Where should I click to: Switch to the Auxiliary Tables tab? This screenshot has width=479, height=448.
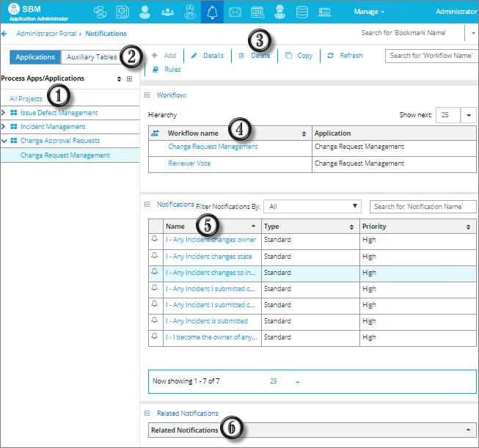pyautogui.click(x=92, y=57)
